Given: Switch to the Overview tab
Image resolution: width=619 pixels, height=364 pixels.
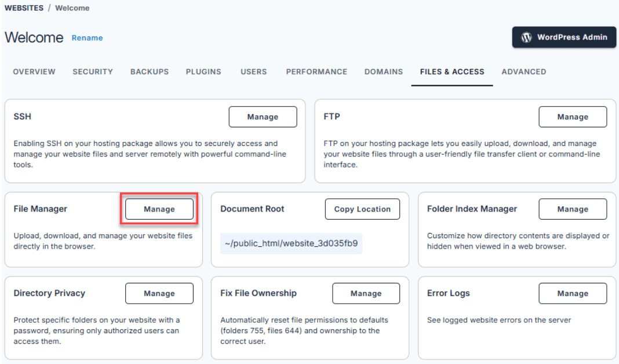Looking at the screenshot, I should click(x=34, y=72).
